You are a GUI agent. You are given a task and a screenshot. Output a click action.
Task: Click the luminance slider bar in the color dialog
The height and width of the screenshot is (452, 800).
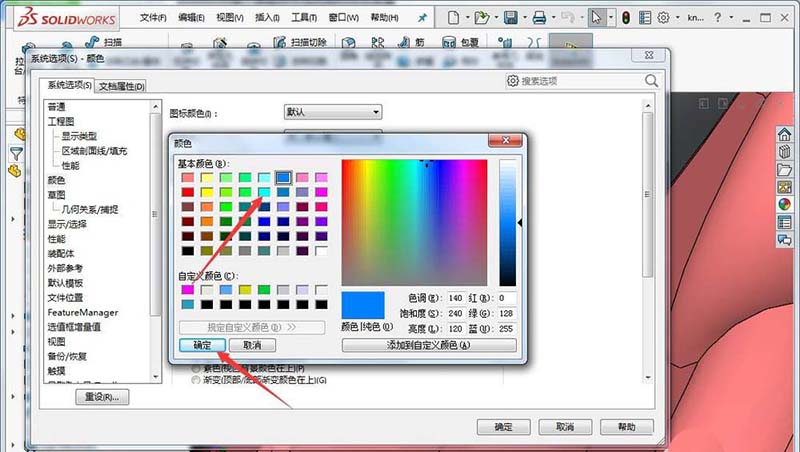point(508,222)
